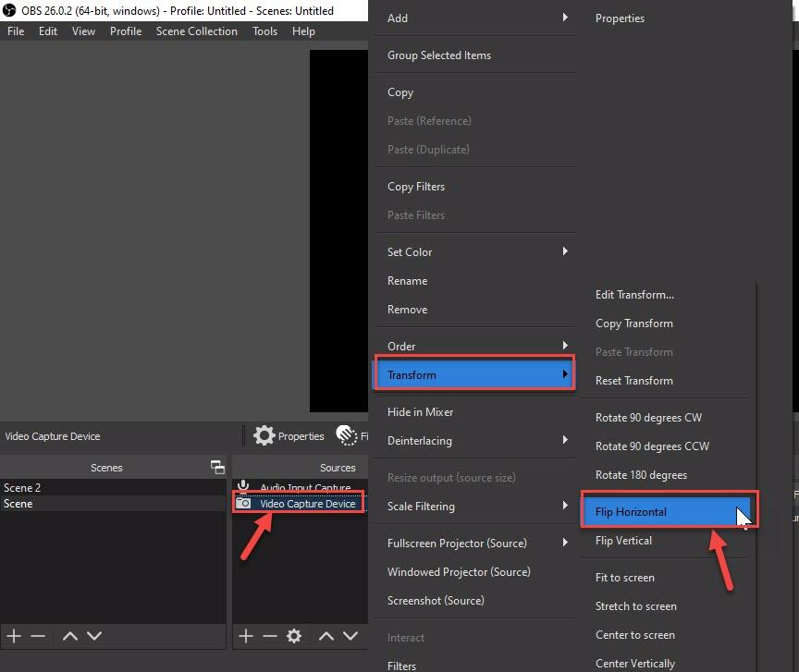Screen dimensions: 799x672
Task: Click the Filters icon beside the Properties toolbar button
Action: tap(347, 435)
